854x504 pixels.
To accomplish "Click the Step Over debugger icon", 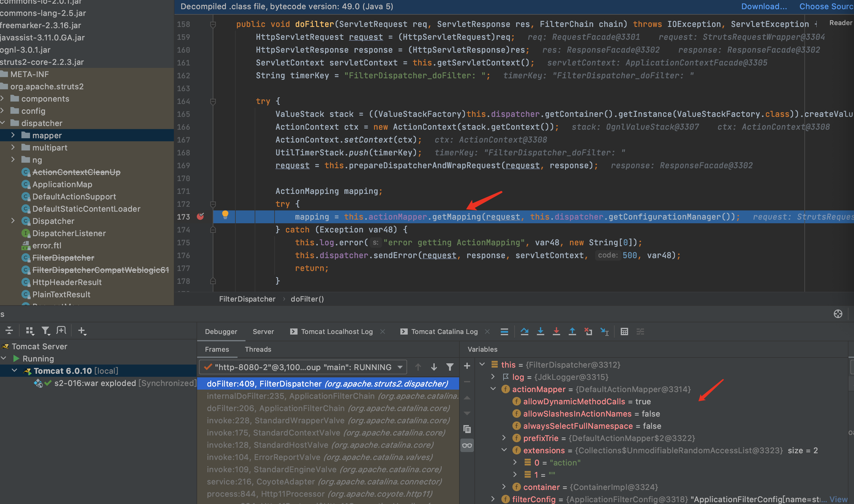I will (524, 332).
